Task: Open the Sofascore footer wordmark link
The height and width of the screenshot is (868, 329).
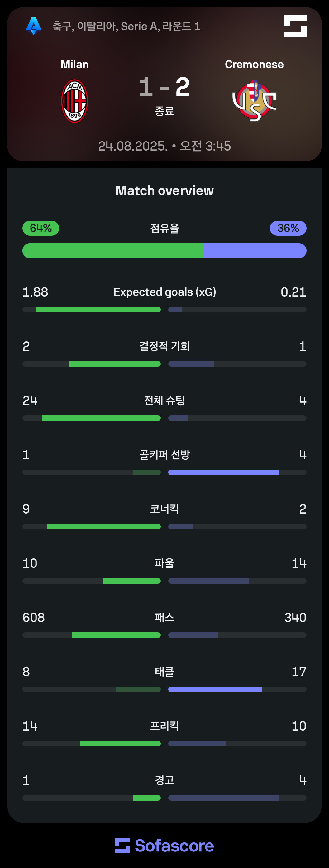Action: (174, 846)
